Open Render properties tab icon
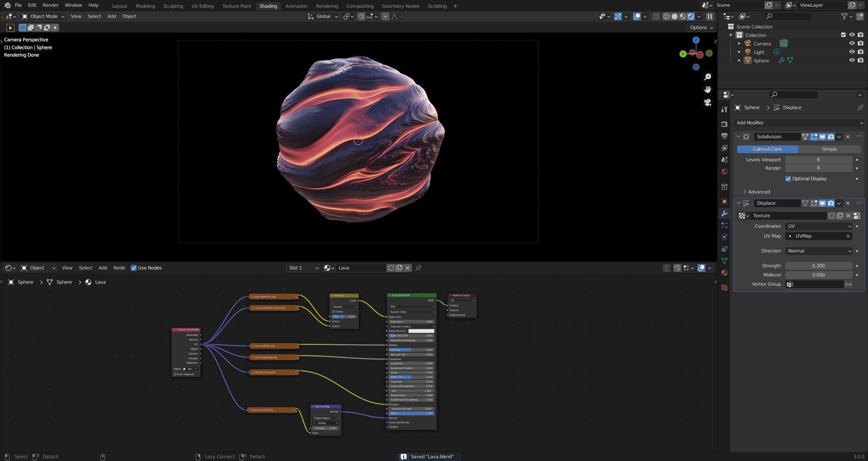 click(x=725, y=124)
